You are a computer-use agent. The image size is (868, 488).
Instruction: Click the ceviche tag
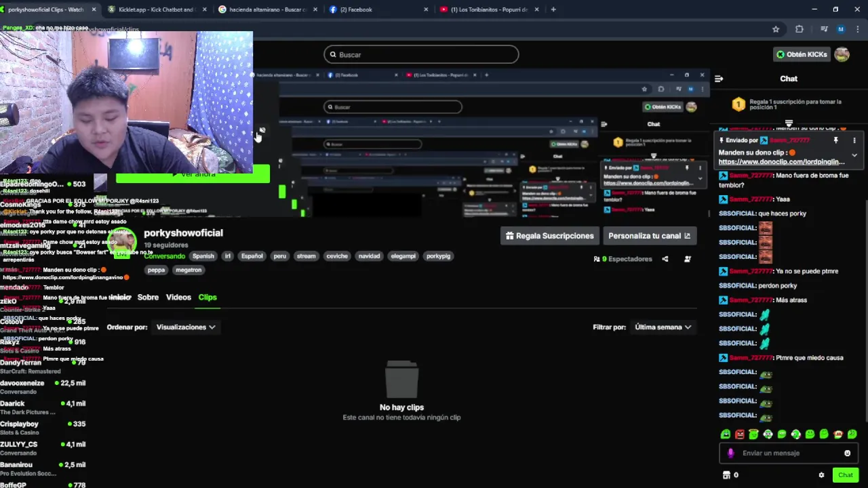[337, 256]
